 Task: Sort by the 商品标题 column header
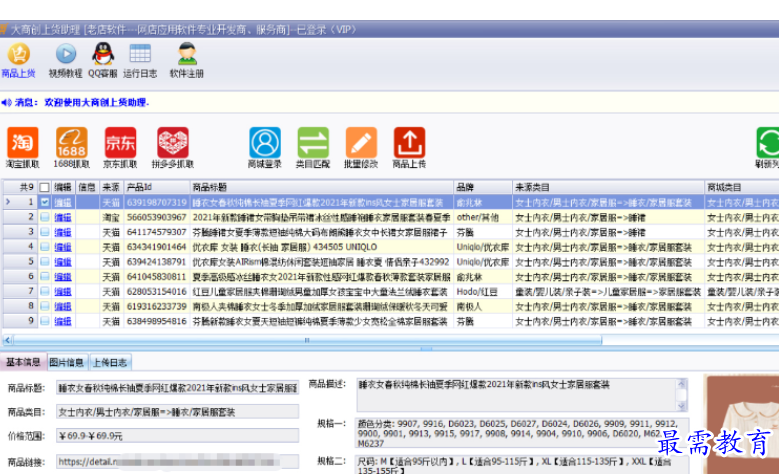coord(321,187)
